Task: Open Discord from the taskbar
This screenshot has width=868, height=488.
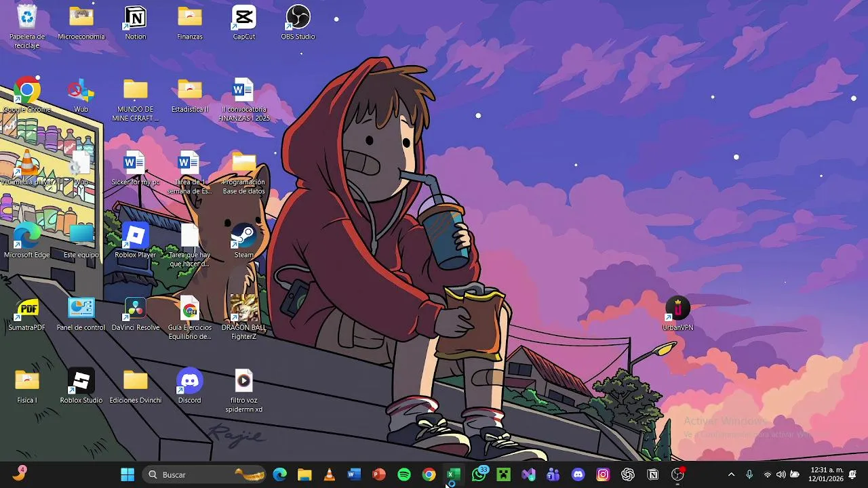Action: [x=578, y=474]
